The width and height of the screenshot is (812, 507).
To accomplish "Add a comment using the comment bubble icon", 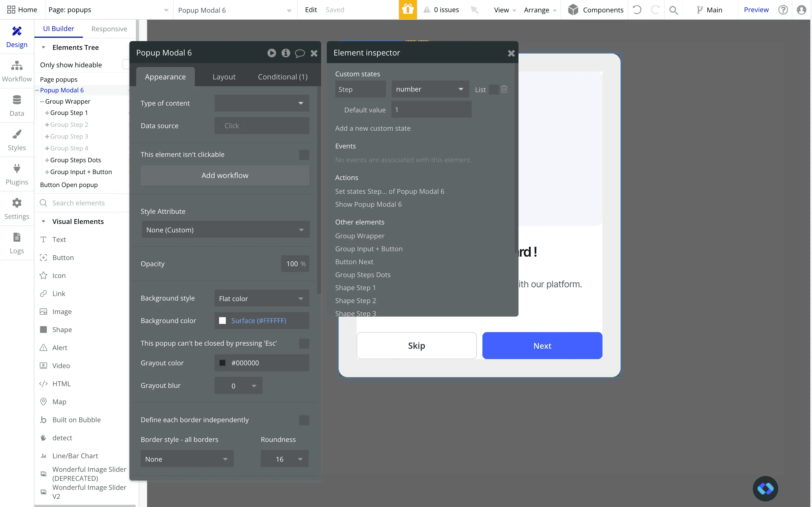I will tap(300, 53).
